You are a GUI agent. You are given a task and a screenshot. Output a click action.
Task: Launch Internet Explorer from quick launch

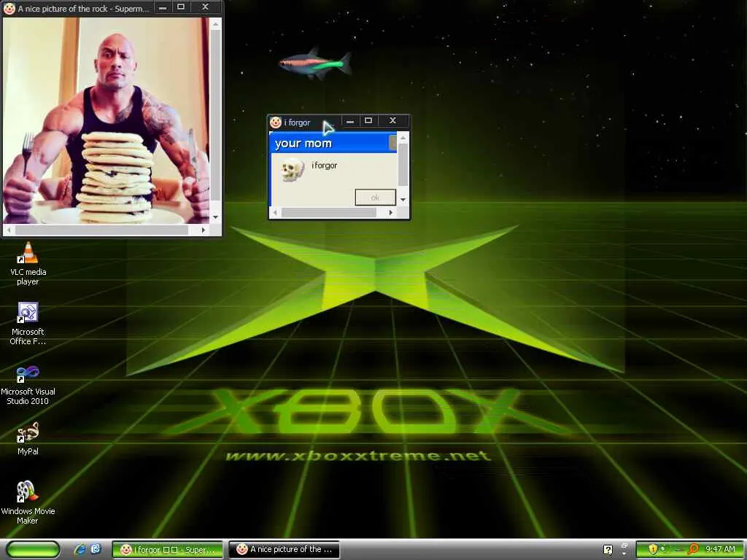pos(80,550)
